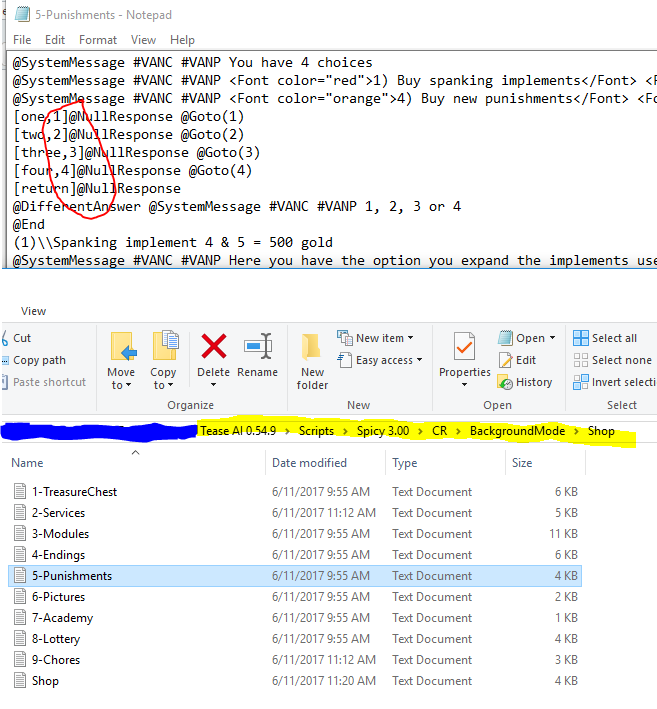Sort by the Size column header
Image resolution: width=657 pixels, height=709 pixels.
coord(545,463)
